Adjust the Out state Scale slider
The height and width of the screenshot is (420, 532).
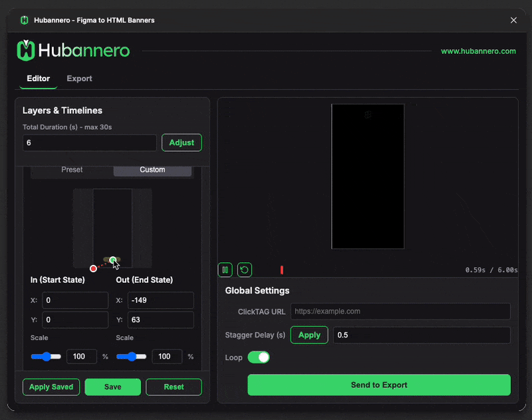coord(131,357)
